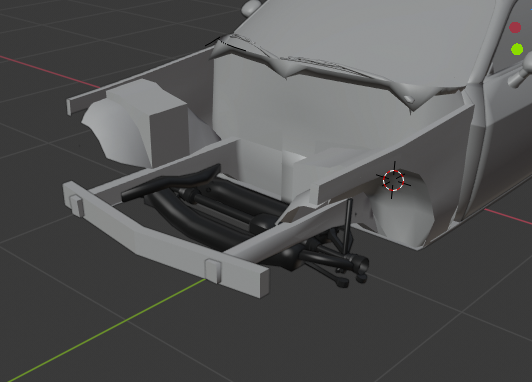
Task: Select the left bumper guard block
Action: [76, 205]
